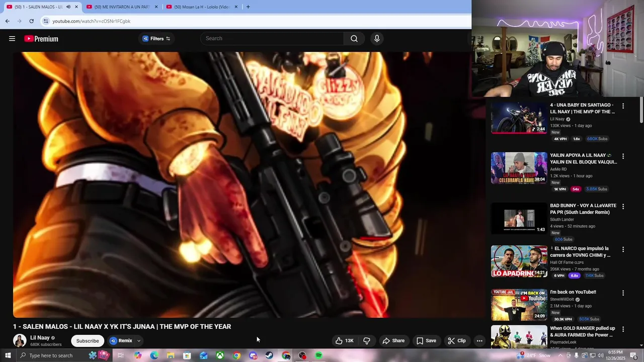Open Outlook from the taskbar

pos(204,355)
